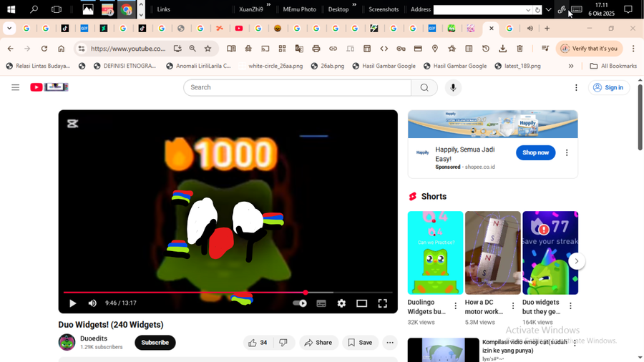644x362 pixels.
Task: Like the video with 34 likes
Action: tap(258, 343)
